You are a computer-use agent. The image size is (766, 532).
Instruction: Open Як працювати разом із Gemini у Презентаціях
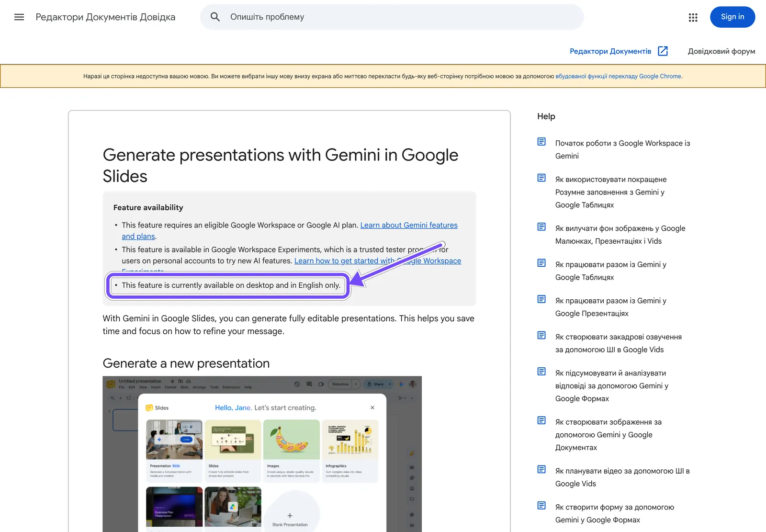[611, 307]
